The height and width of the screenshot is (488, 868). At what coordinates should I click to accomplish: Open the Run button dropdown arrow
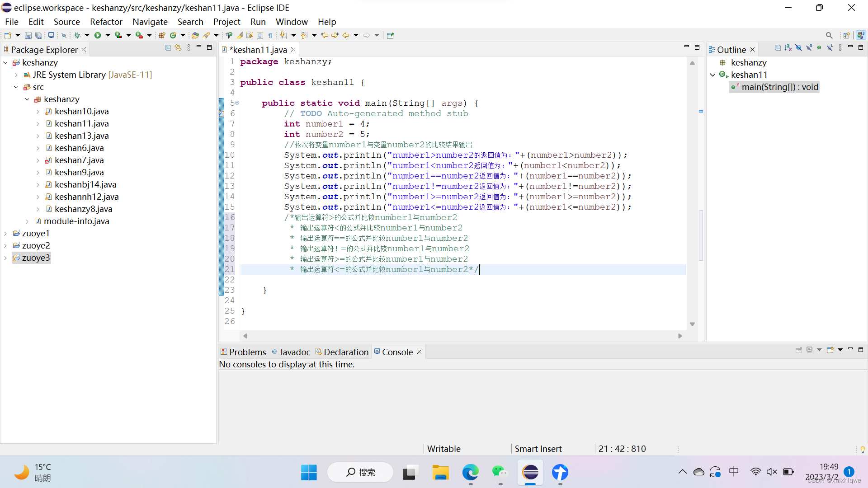108,35
